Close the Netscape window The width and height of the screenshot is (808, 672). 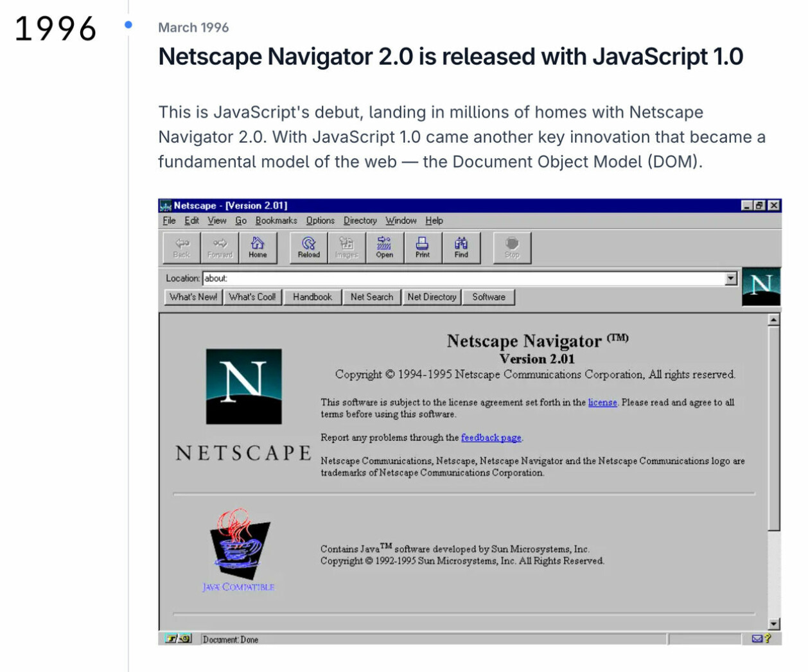point(774,206)
